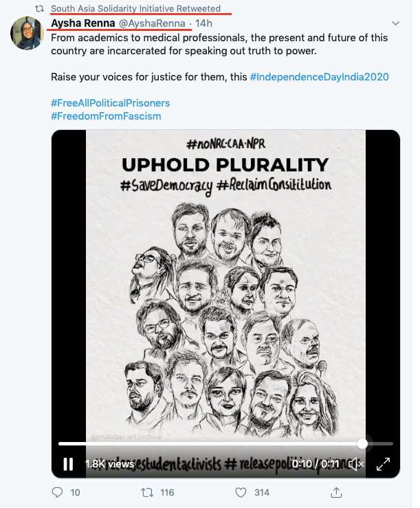Like the tweet with heart icon
Screen dimensions: 420x508
tap(241, 492)
